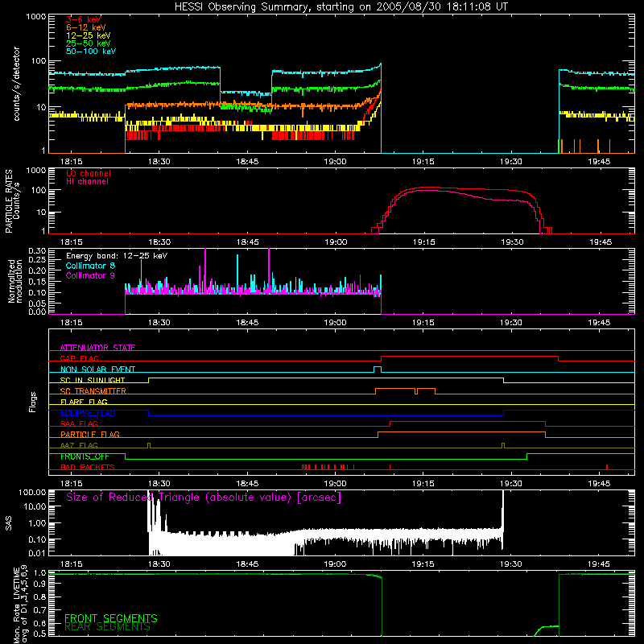Select the 'GAP_FLAG' flag label
The width and height of the screenshot is (644, 644).
tap(79, 358)
